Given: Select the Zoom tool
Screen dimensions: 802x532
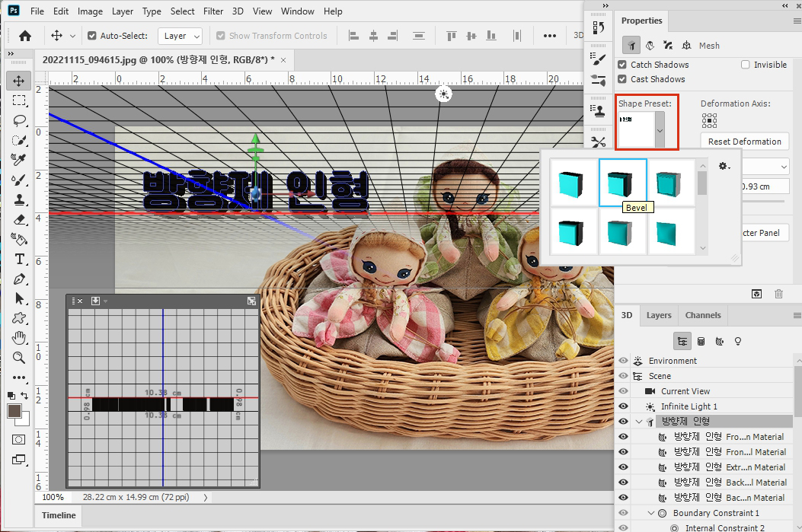Looking at the screenshot, I should click(19, 358).
